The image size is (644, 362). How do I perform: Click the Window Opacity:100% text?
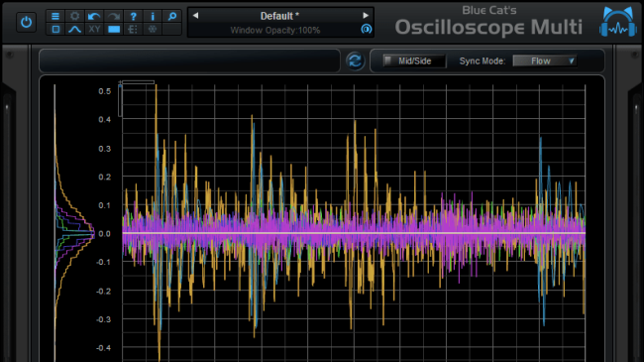click(275, 30)
